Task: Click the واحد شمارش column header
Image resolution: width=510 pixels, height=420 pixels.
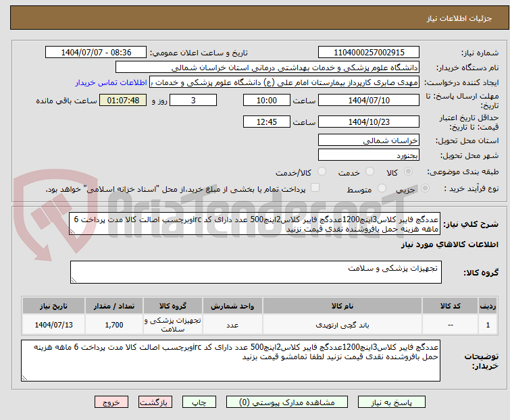Action: click(x=232, y=306)
